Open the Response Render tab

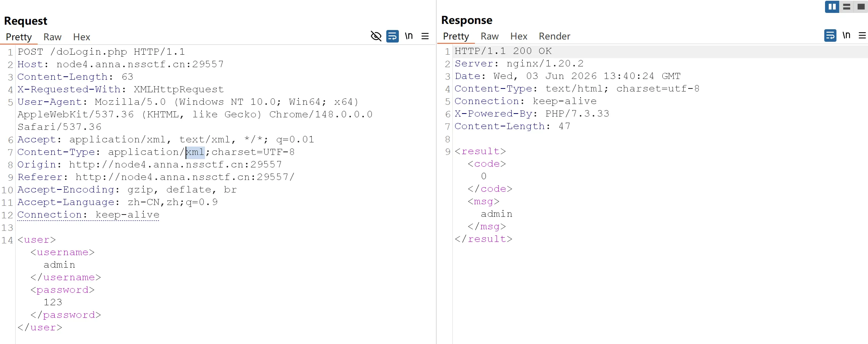(x=554, y=36)
